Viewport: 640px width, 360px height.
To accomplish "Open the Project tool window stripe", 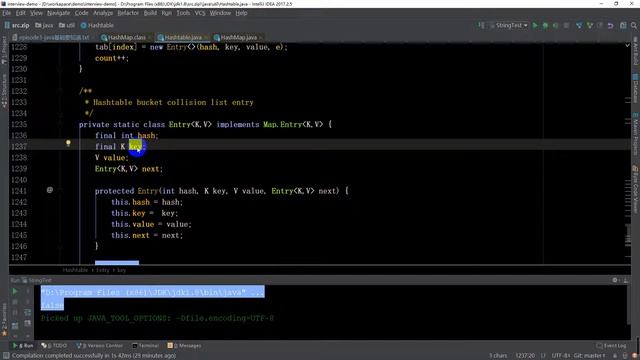I will point(4,50).
